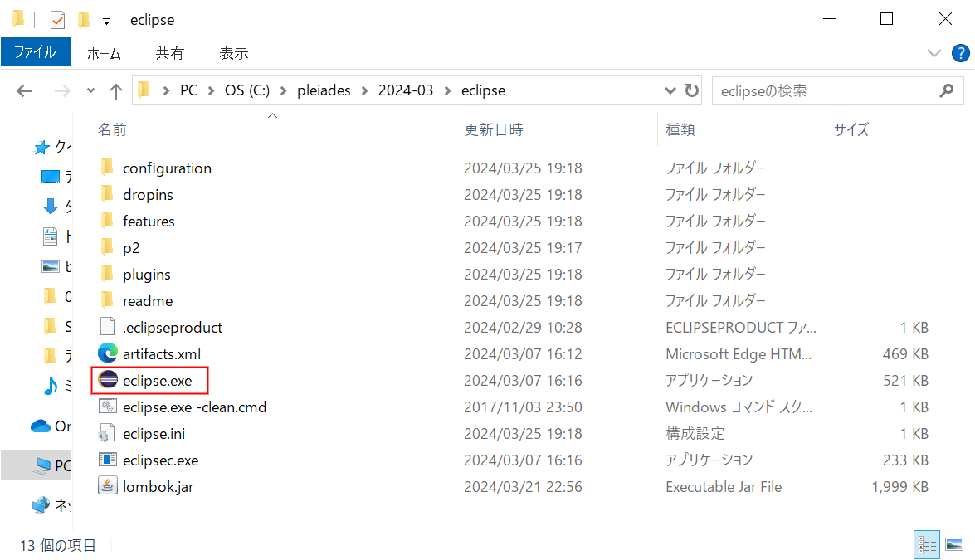Open Explorer help question mark
This screenshot has width=975, height=560.
tap(961, 53)
